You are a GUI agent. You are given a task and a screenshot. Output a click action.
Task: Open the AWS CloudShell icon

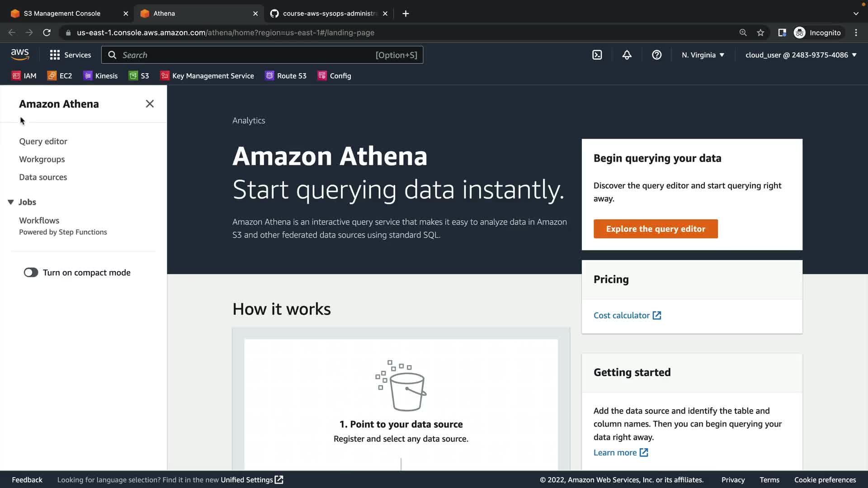(597, 55)
